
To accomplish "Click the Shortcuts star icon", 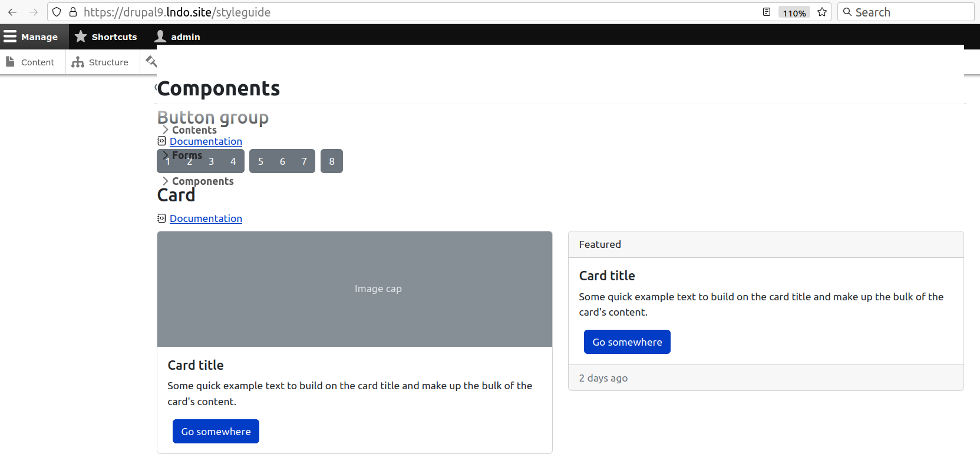I will (80, 36).
